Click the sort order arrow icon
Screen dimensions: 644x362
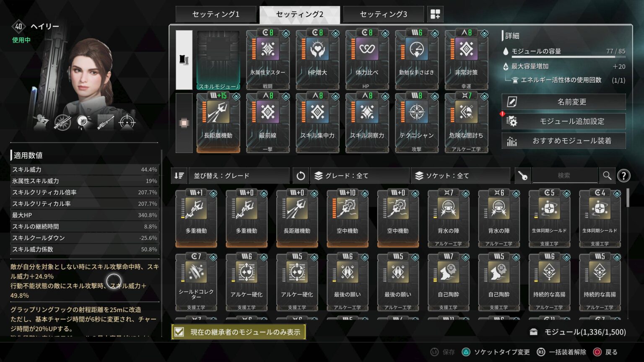tap(179, 176)
